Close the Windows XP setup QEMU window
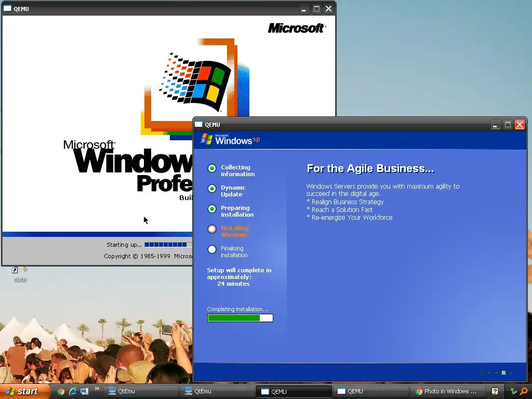Viewport: 532px width, 399px height. point(520,125)
